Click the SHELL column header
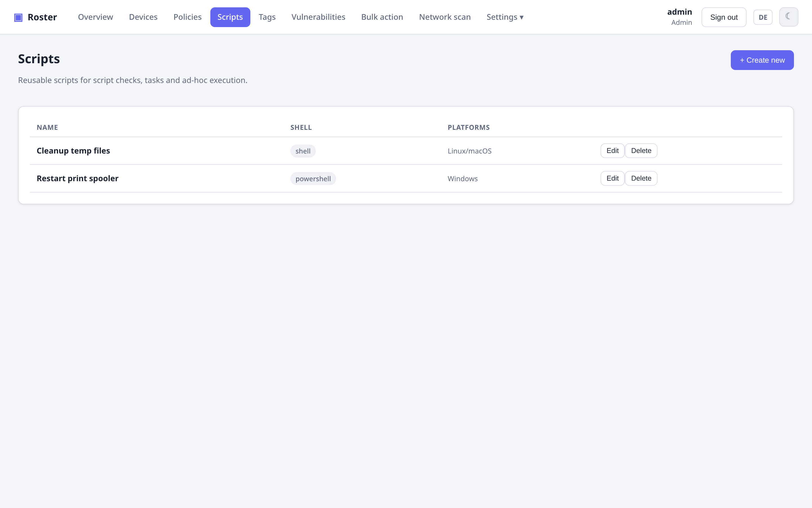 (301, 128)
